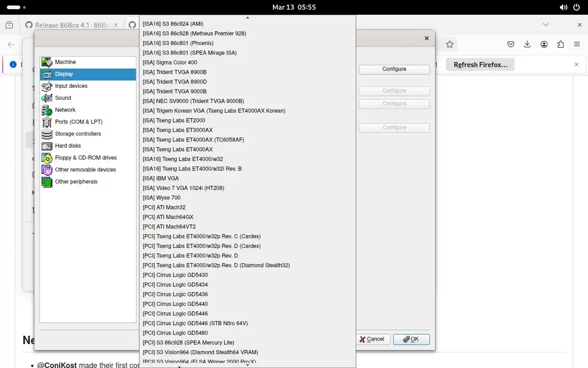This screenshot has height=368, width=588.
Task: Select Tseng Labs ET4000AX (TC6058AF)
Action: tap(248, 140)
